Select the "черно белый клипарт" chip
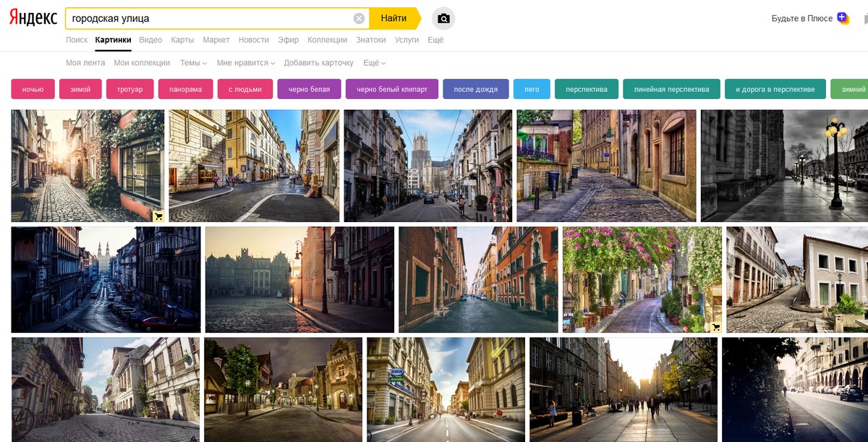The image size is (868, 442). click(x=392, y=89)
